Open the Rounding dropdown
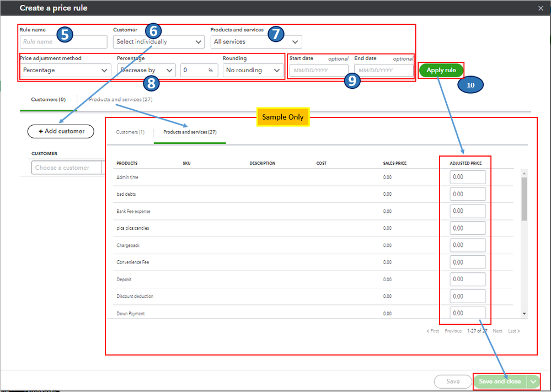 coord(253,70)
